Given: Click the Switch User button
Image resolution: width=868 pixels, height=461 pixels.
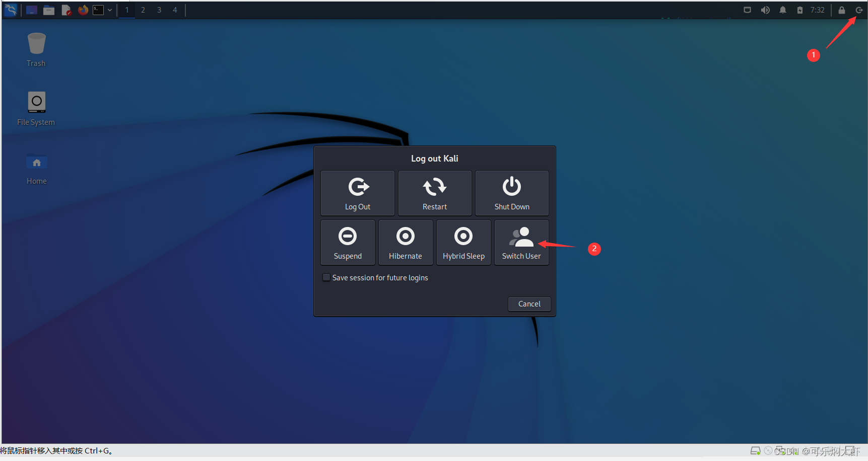Looking at the screenshot, I should [521, 243].
